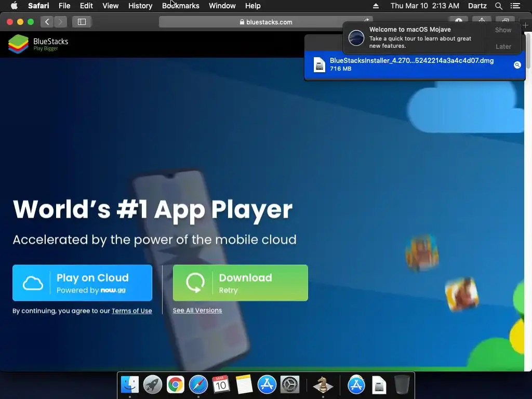Viewport: 532px width, 399px height.
Task: Click the date and time in menu bar
Action: coord(425,6)
